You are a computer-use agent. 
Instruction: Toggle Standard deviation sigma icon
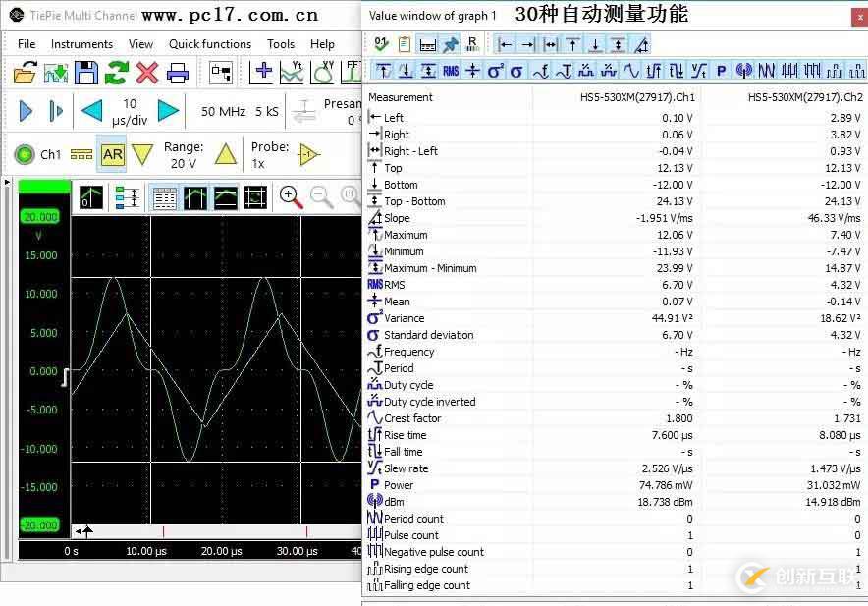pos(516,71)
